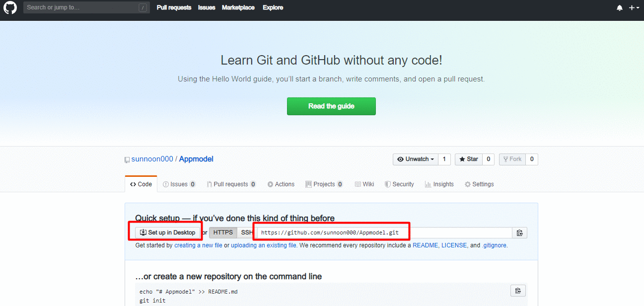Open the Security tab
This screenshot has height=306, width=644.
(399, 184)
